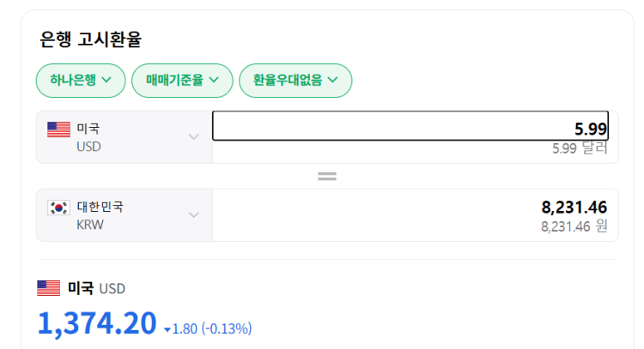644x349 pixels.
Task: Expand the 대한민국 KRW currency selector
Action: [x=125, y=215]
